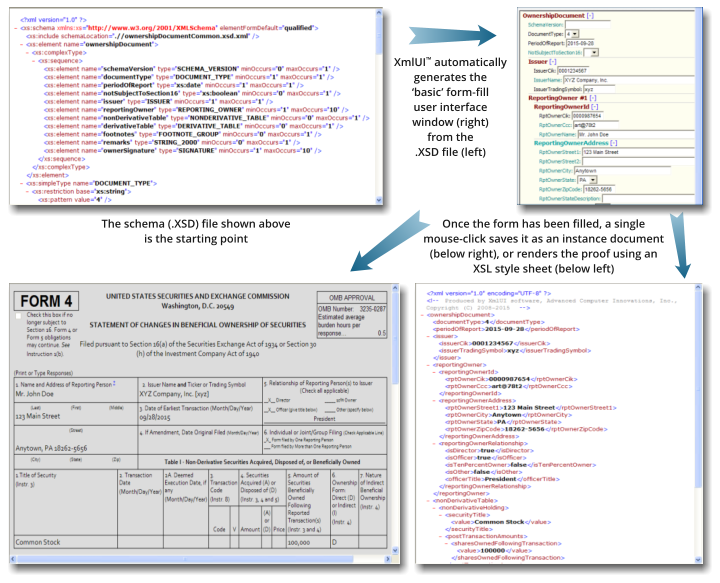Collapse xs:element ownershipDocument node in XSD
Viewport: 720px width, 583px height.
pos(22,45)
